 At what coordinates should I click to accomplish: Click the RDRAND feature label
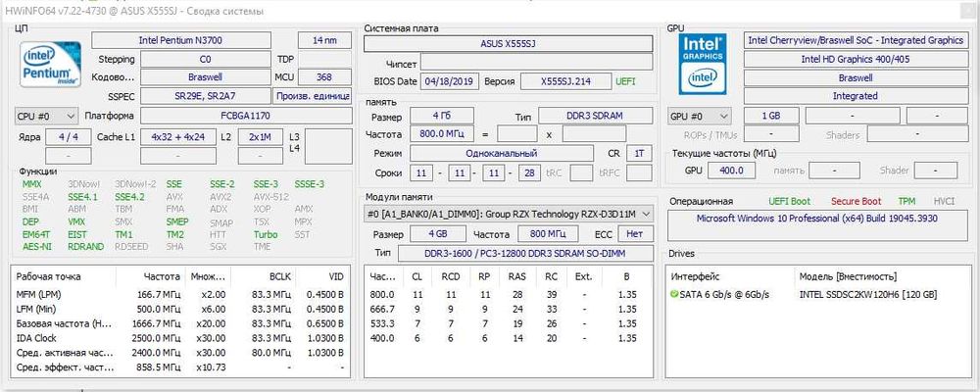[x=85, y=246]
